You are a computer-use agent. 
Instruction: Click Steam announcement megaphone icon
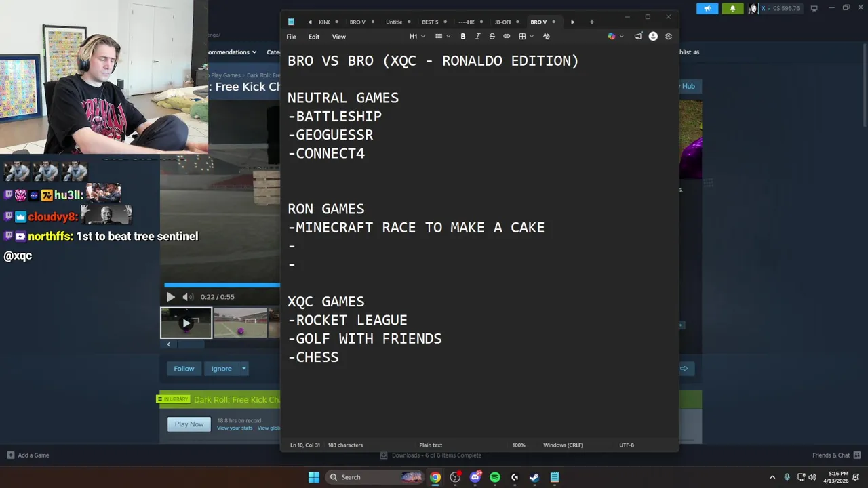point(707,8)
